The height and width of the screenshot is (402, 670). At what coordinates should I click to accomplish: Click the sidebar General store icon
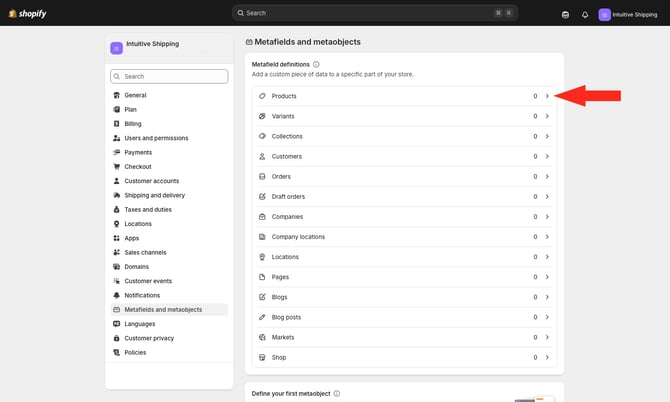(116, 95)
